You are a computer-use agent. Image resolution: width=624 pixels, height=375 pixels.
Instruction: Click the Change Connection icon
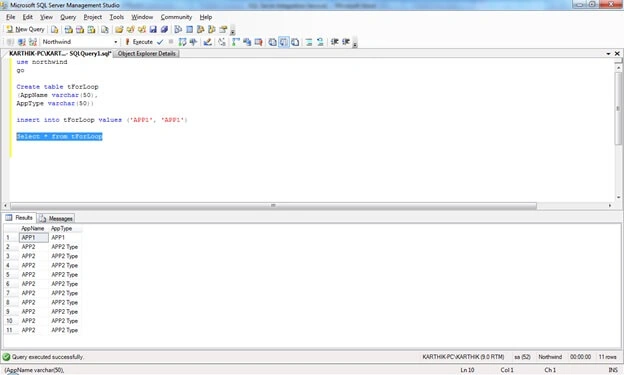33,42
